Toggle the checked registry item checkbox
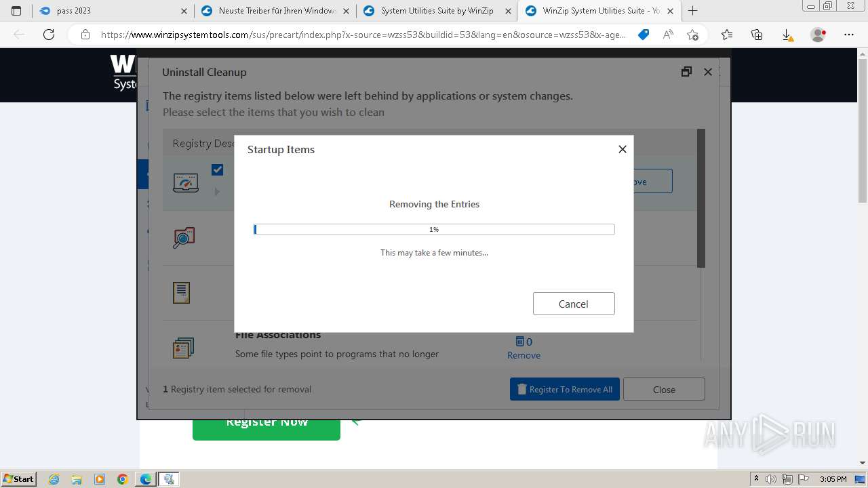The width and height of the screenshot is (868, 488). tap(217, 169)
